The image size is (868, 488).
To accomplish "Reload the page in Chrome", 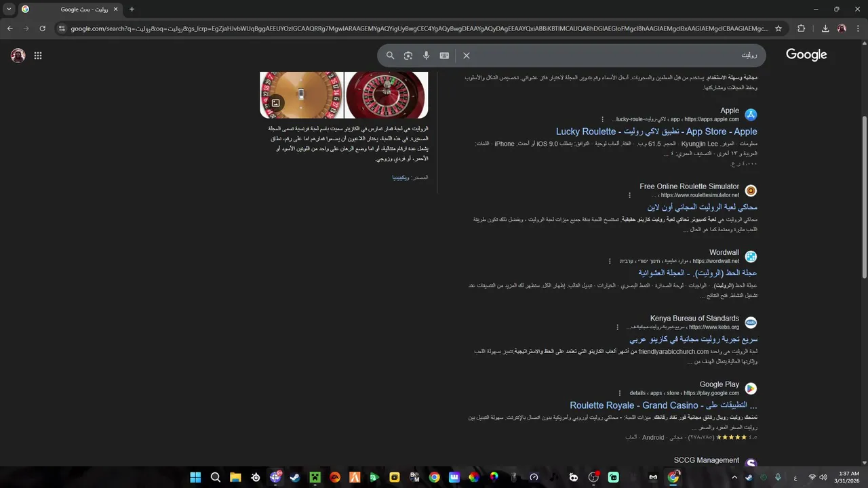I will point(42,28).
